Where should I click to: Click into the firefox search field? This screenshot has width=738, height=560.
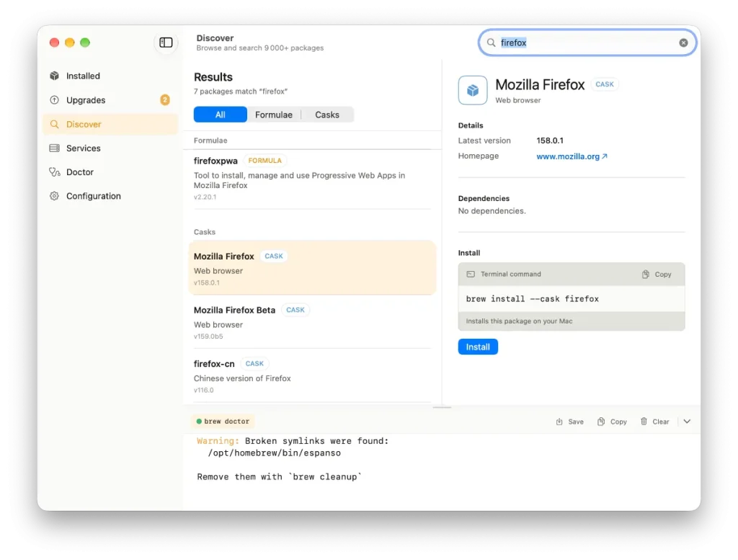[587, 43]
